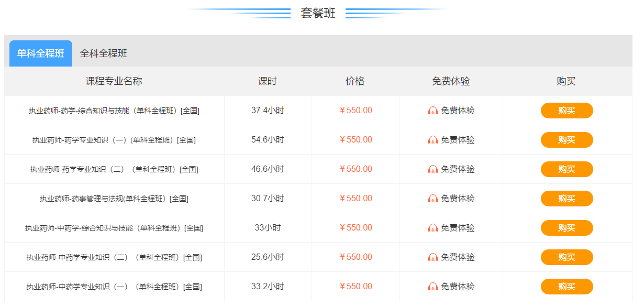Click the 套餐班 section heading
This screenshot has width=644, height=307.
pyautogui.click(x=318, y=13)
